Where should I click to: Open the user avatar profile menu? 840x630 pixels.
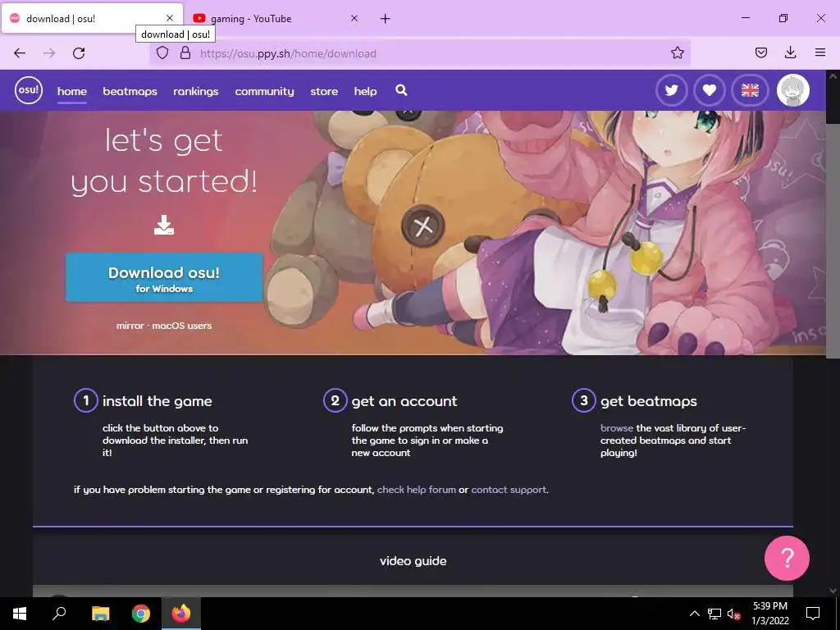click(793, 90)
